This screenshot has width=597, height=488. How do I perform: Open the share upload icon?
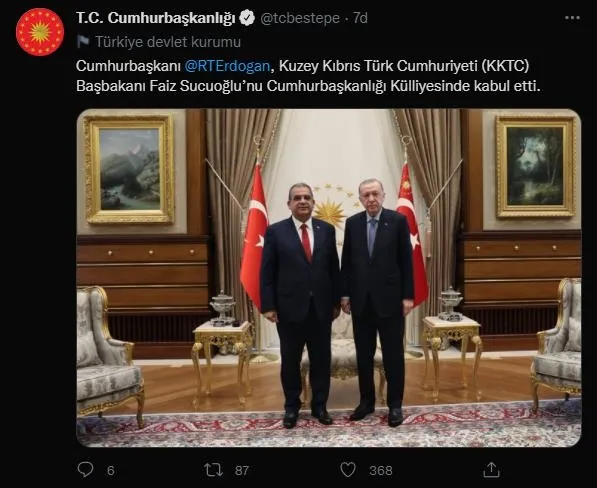[x=491, y=469]
